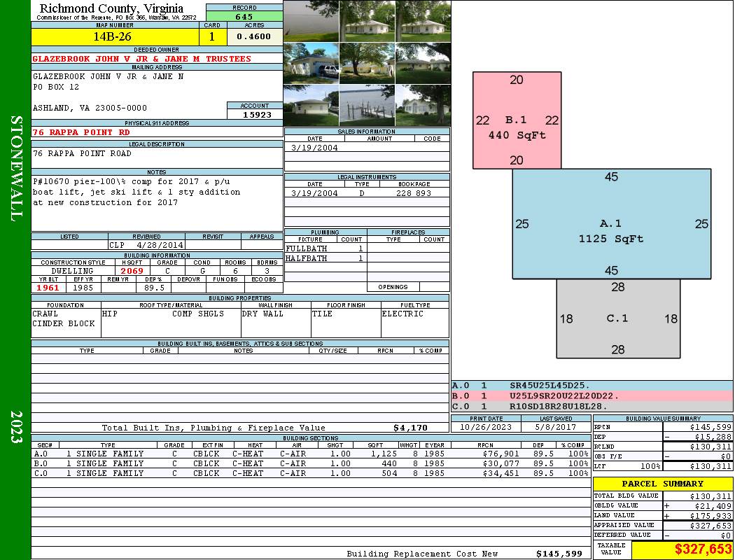Click fuel type ELECTRIC
The height and width of the screenshot is (560, 735).
[402, 314]
